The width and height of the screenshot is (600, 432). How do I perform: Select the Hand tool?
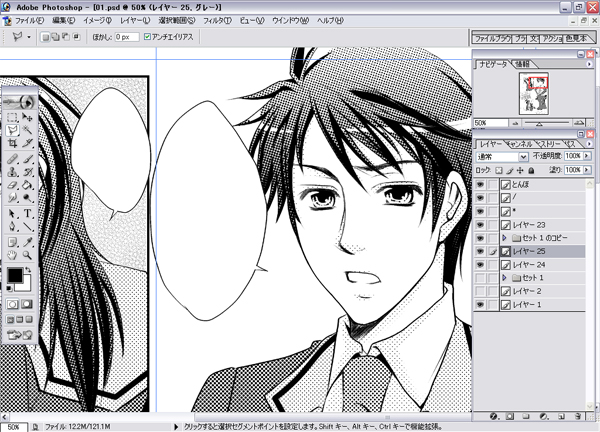coord(13,255)
